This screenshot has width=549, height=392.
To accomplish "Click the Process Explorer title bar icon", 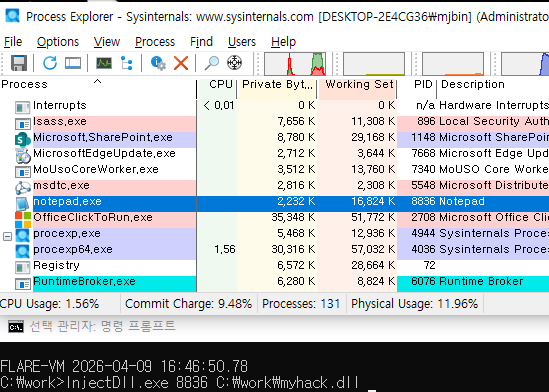I will [12, 16].
